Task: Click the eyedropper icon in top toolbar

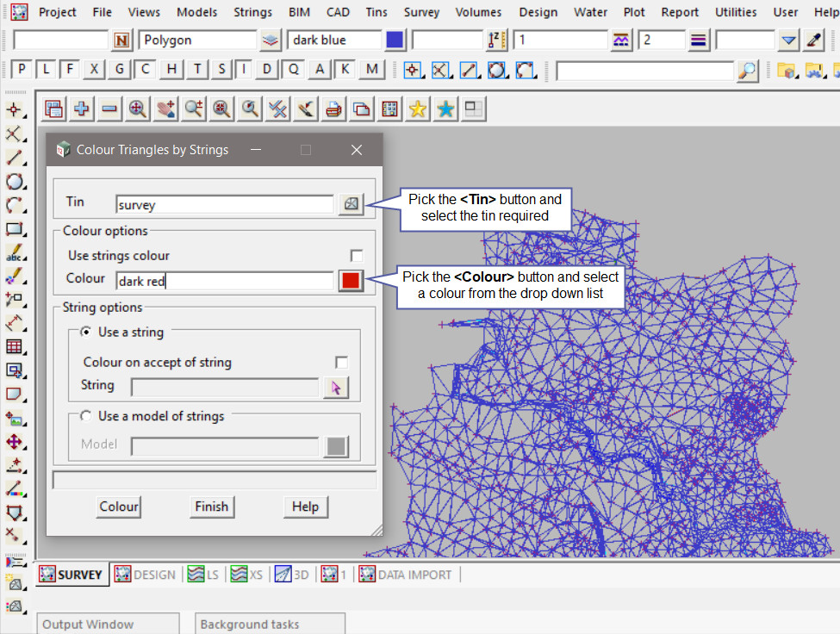Action: click(x=814, y=40)
